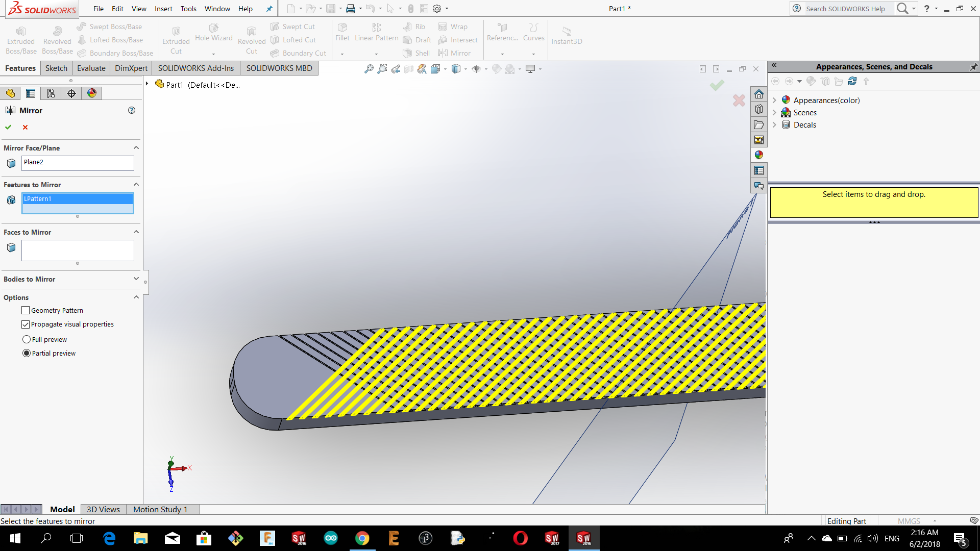Open the Hide/Show Items icon

tap(476, 69)
